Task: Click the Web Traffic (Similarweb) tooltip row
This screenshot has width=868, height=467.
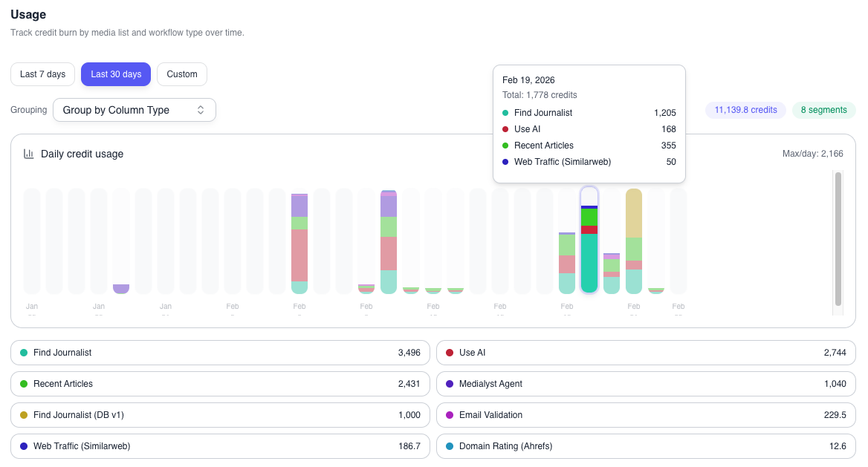Action: coord(589,162)
